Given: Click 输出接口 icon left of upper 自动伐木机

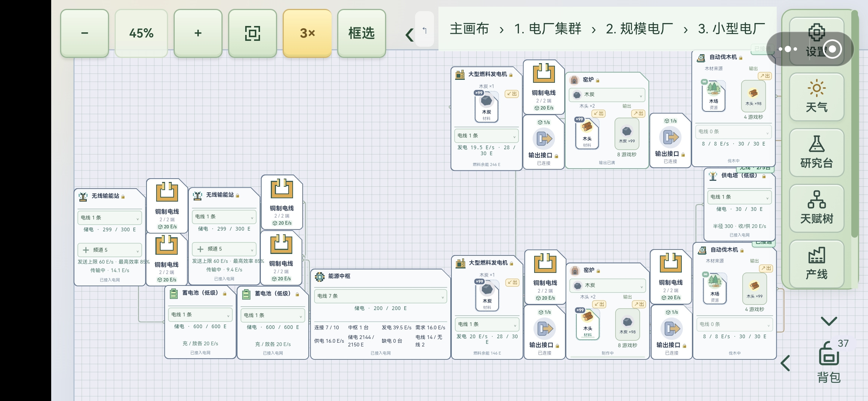Looking at the screenshot, I should [x=670, y=137].
